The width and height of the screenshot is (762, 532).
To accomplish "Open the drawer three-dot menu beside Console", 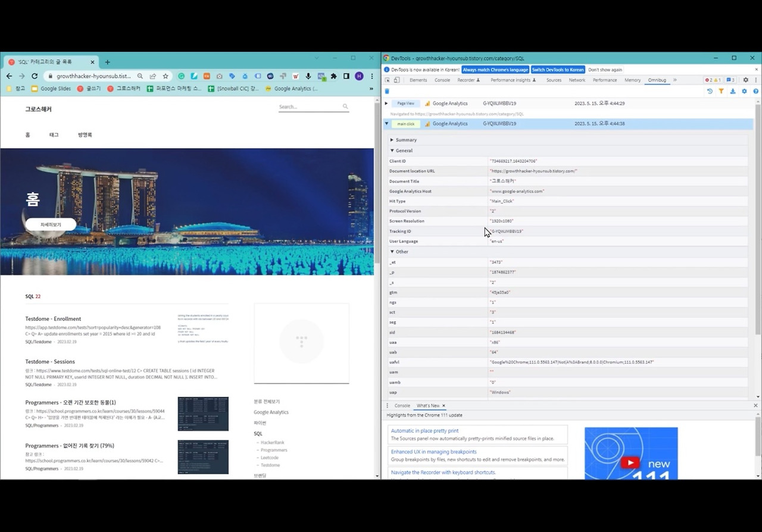I will tap(387, 406).
